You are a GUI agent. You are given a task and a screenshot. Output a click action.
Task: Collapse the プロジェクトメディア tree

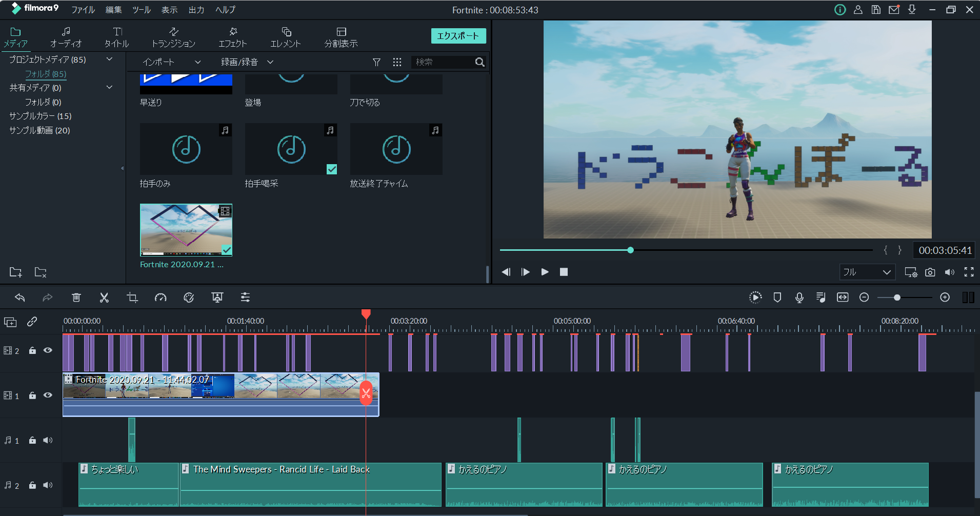pos(109,59)
